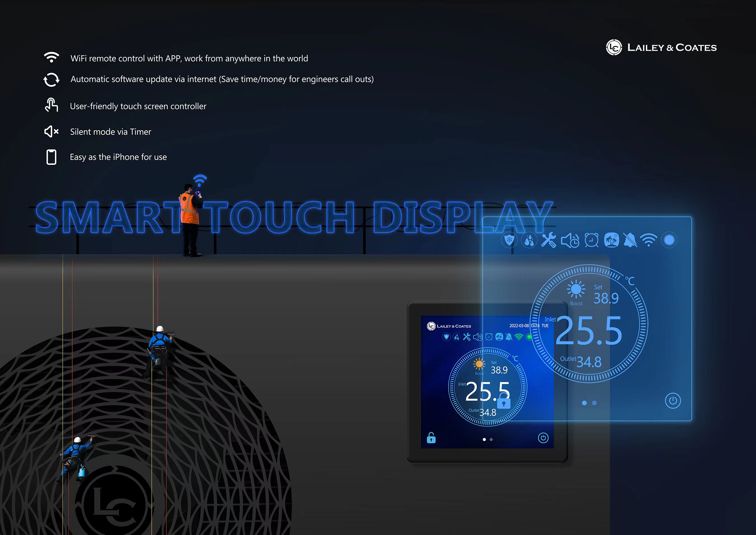
Task: Tap the speaker timer icon on the small screen
Action: pyautogui.click(x=478, y=337)
